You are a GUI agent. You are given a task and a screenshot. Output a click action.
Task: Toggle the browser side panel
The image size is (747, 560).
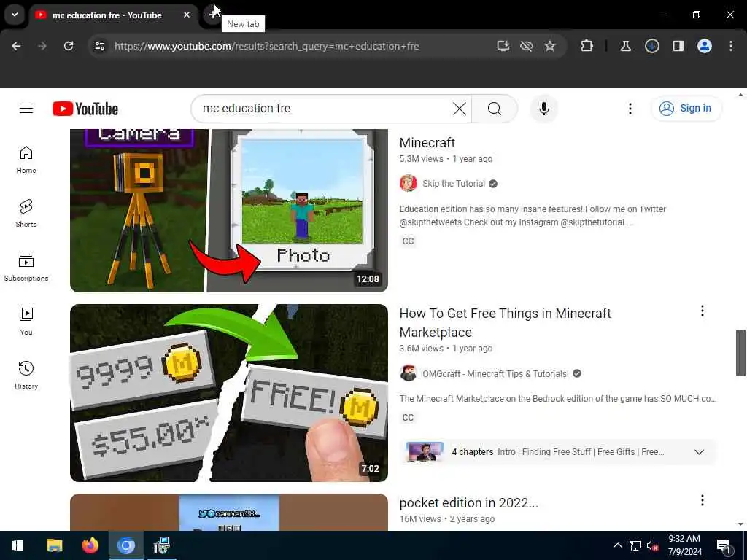(678, 46)
